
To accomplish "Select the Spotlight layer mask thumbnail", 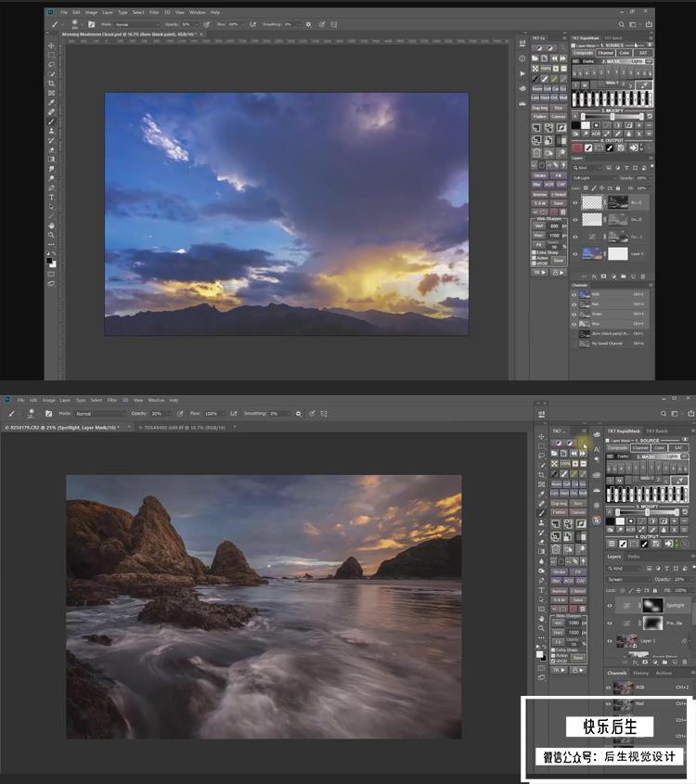I will [x=652, y=606].
